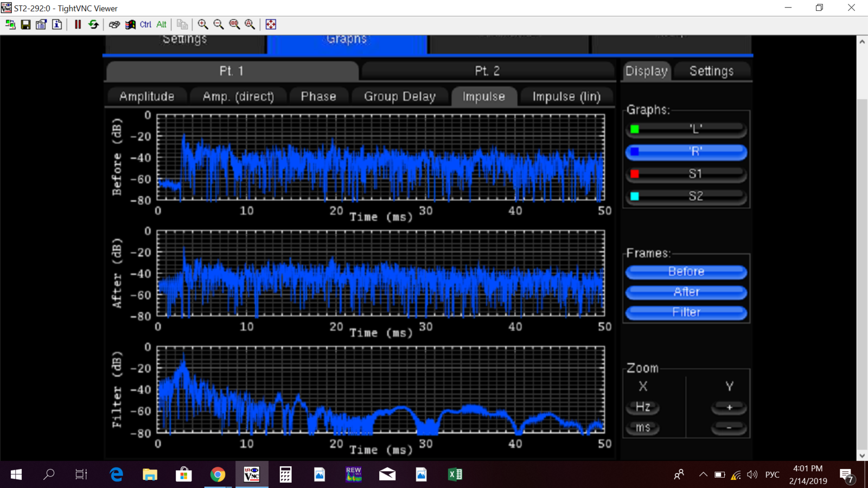This screenshot has height=488, width=868.
Task: Toggle the 'R' graph channel
Action: [x=686, y=152]
